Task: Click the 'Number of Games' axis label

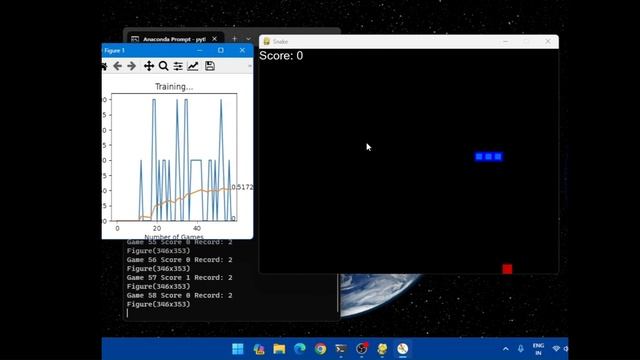Action: pyautogui.click(x=174, y=237)
